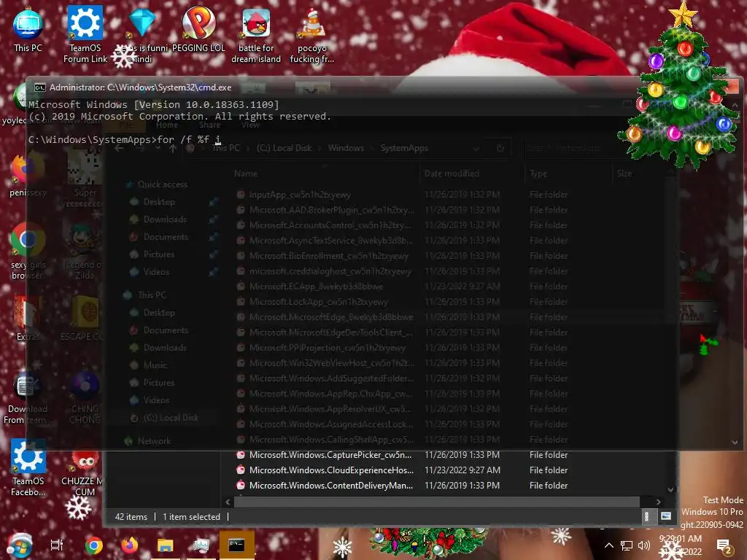
Task: Select the Microsoft.Windows.CloudExperienceHos... folder
Action: click(x=332, y=470)
